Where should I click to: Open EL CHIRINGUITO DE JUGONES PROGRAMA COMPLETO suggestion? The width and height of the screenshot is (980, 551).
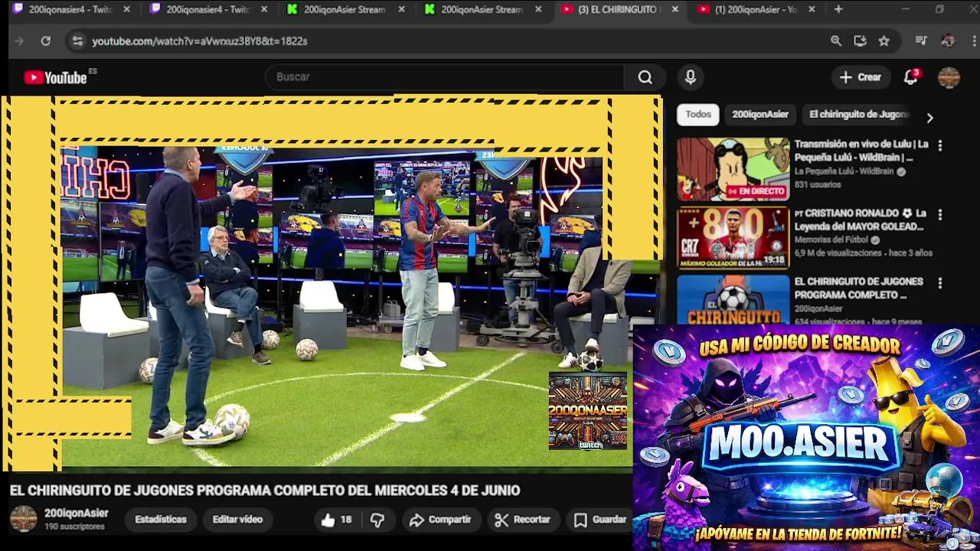(x=858, y=289)
